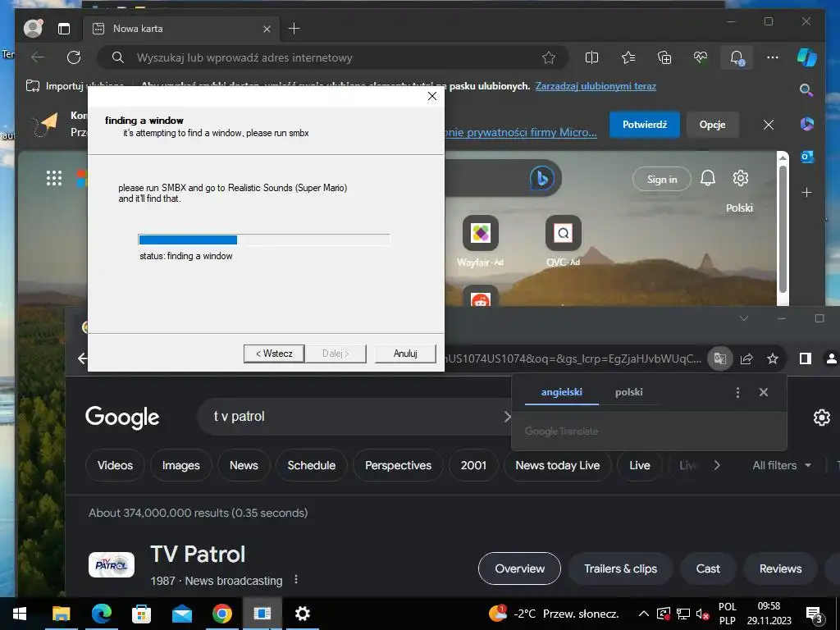The height and width of the screenshot is (630, 840).
Task: Open Windows Start menu
Action: 20,614
